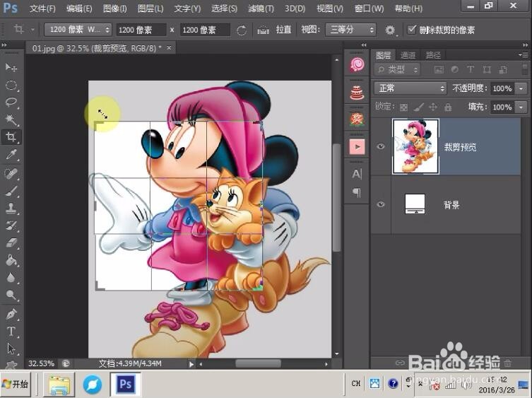The width and height of the screenshot is (532, 398).
Task: Switch to the 通道 tab
Action: click(408, 55)
